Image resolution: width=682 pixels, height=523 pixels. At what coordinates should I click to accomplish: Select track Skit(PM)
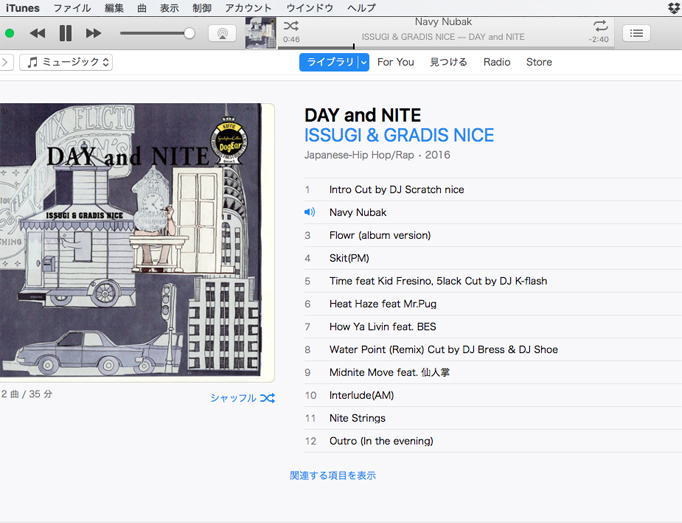tap(493, 258)
